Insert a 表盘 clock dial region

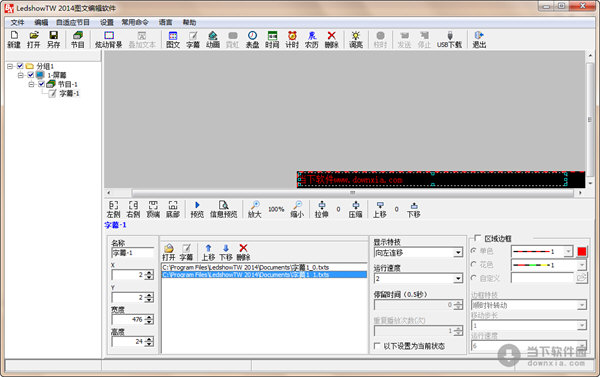[252, 39]
